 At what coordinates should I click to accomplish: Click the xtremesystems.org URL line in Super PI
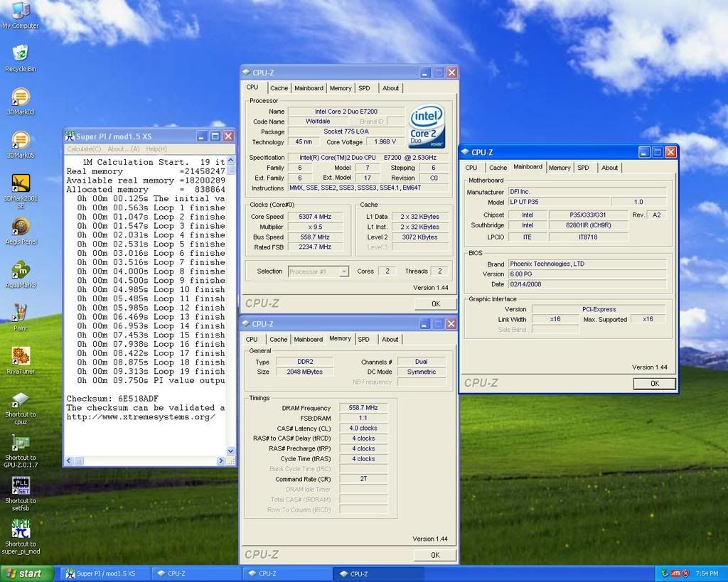(x=141, y=416)
